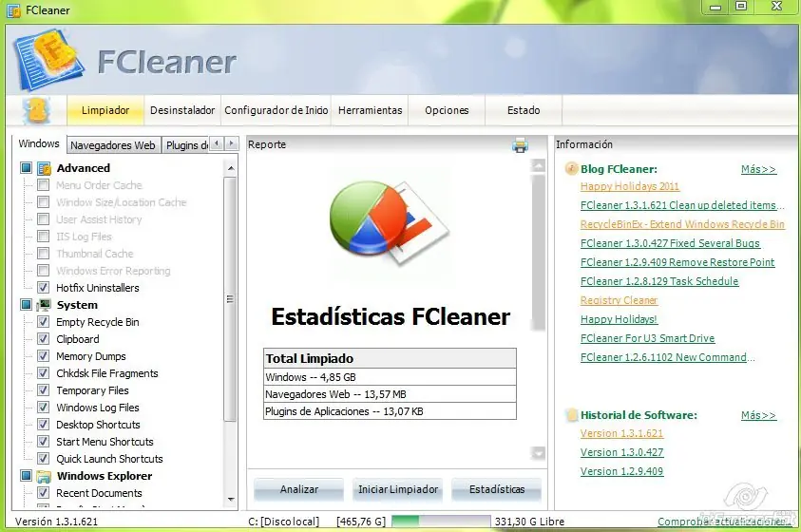Open RecycleBinEx Extend Windows Recycle Bin link
The width and height of the screenshot is (801, 532).
(x=682, y=224)
